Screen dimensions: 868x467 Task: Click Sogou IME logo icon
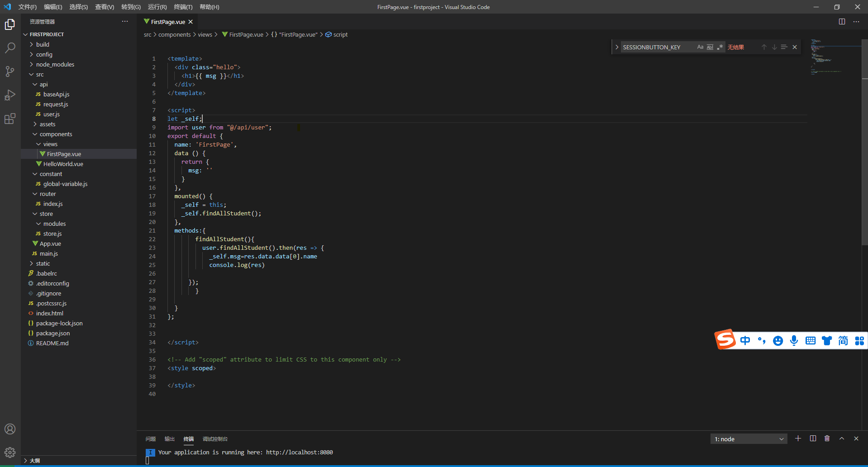(x=725, y=339)
